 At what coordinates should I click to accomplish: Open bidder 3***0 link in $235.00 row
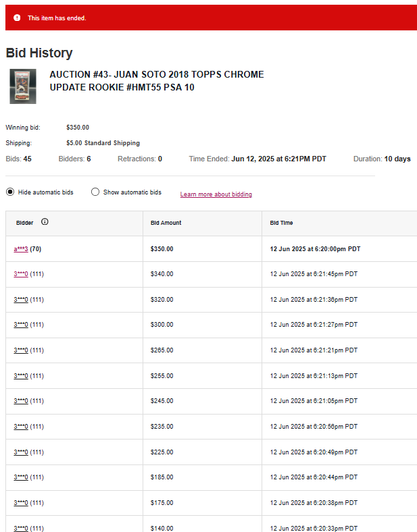(21, 427)
